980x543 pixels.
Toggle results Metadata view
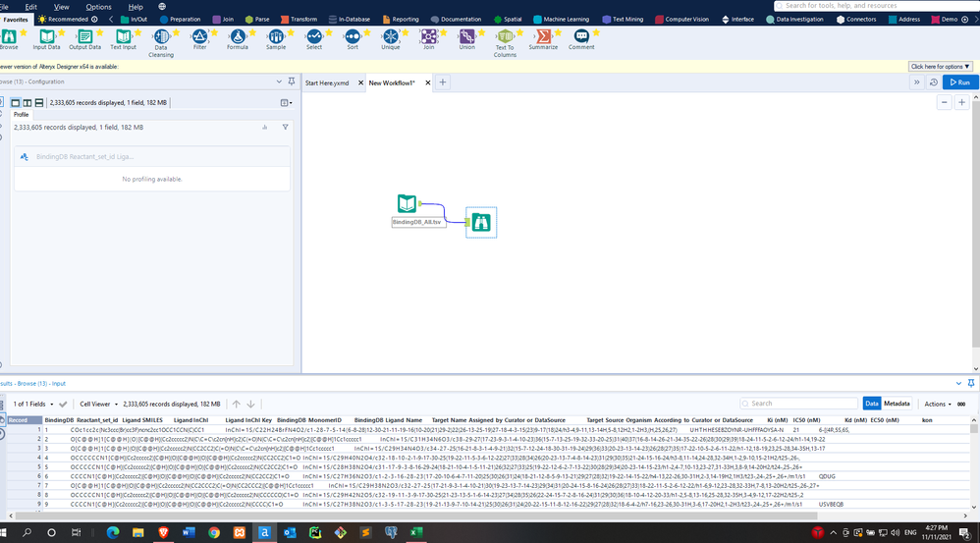point(897,404)
